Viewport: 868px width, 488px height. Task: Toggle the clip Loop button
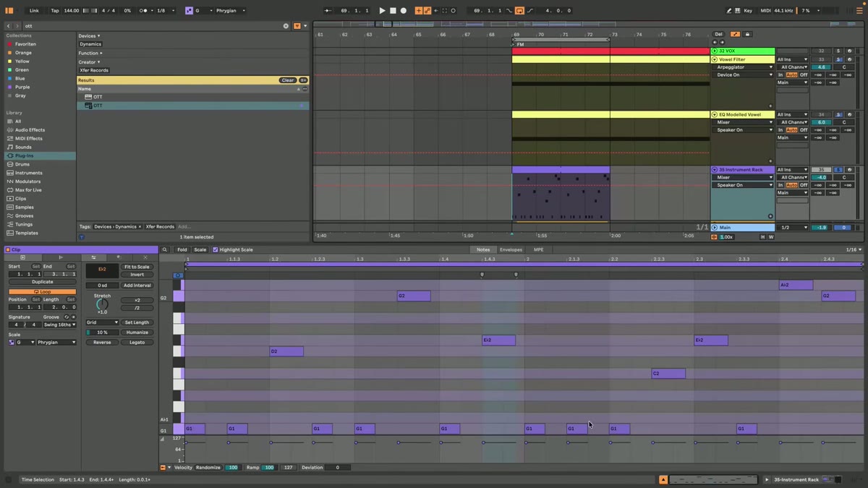(42, 291)
